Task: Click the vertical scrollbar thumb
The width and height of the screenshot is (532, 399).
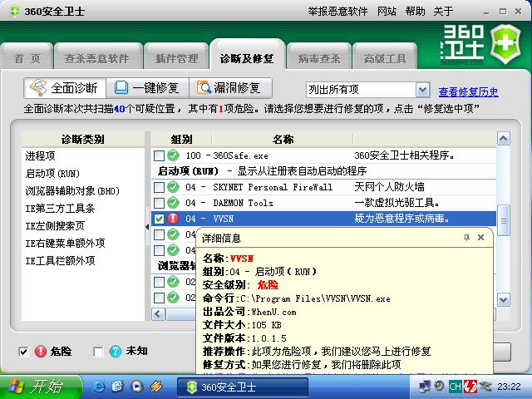Action: pos(503,220)
